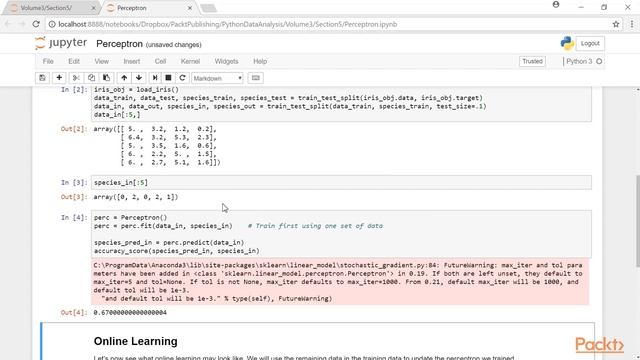
Task: Click into the species_in[:5] code cell
Action: tap(341, 182)
